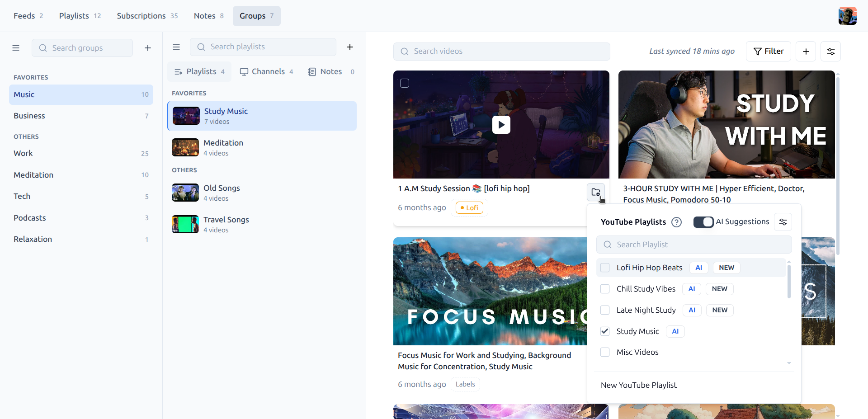Image resolution: width=868 pixels, height=419 pixels.
Task: Click New YouTube Playlist
Action: pyautogui.click(x=638, y=385)
